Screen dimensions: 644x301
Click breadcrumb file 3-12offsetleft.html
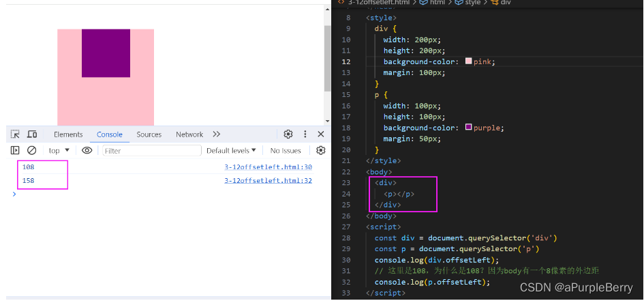[x=378, y=3]
